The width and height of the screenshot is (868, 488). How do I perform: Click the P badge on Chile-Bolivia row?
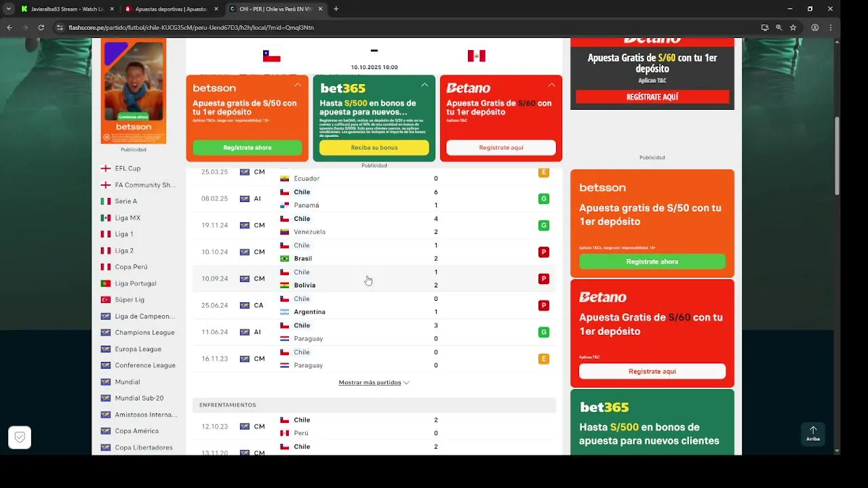coord(543,279)
